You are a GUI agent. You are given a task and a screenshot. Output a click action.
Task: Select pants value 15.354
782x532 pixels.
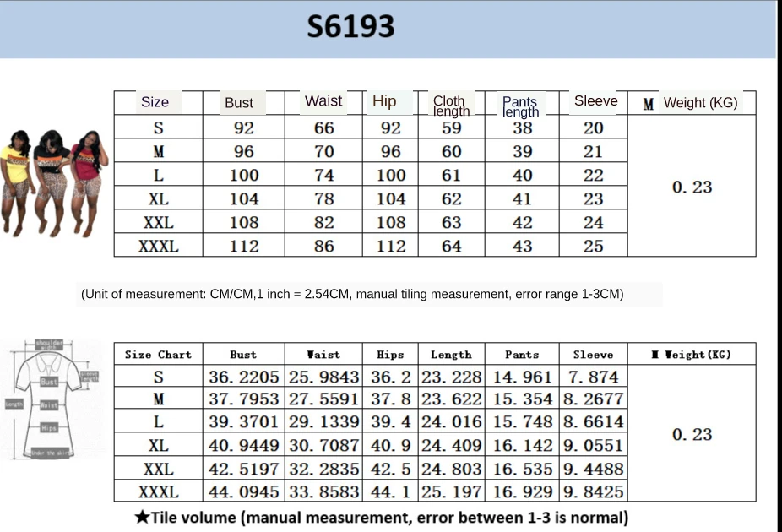pos(522,399)
